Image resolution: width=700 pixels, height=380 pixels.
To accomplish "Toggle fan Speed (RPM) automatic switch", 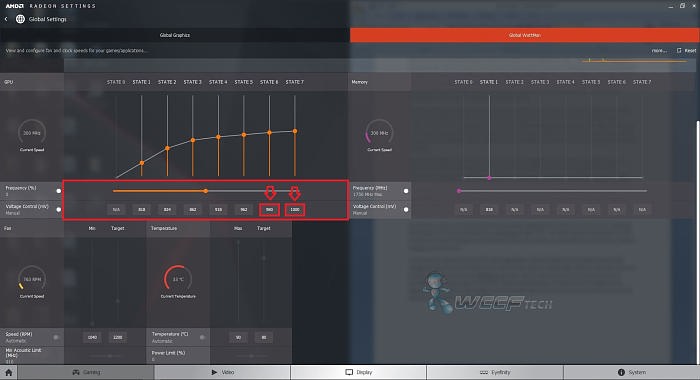I will [x=56, y=337].
